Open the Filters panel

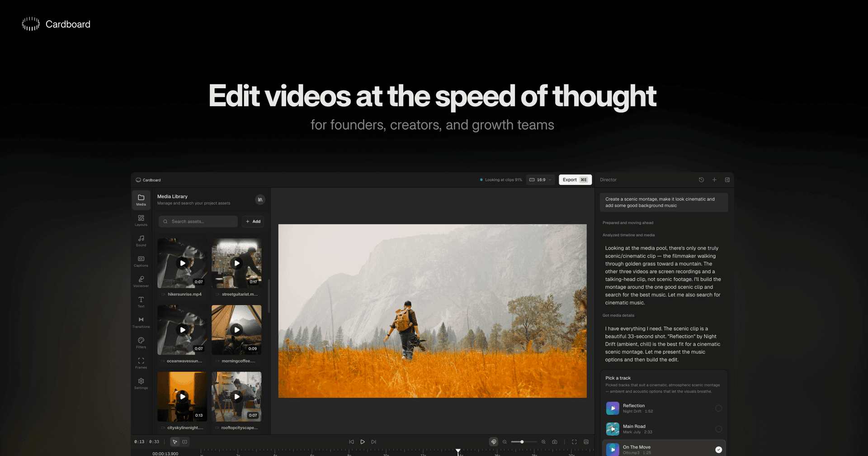[141, 342]
